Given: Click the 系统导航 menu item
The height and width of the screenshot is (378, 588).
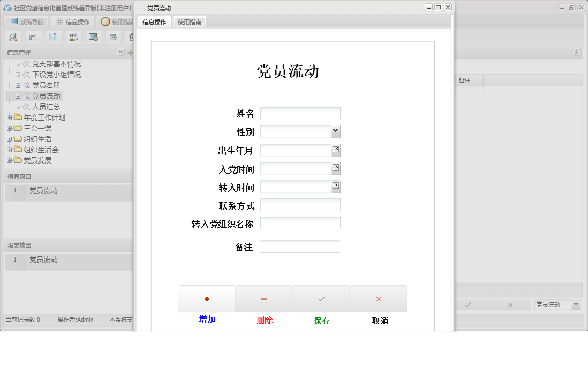Looking at the screenshot, I should point(28,21).
